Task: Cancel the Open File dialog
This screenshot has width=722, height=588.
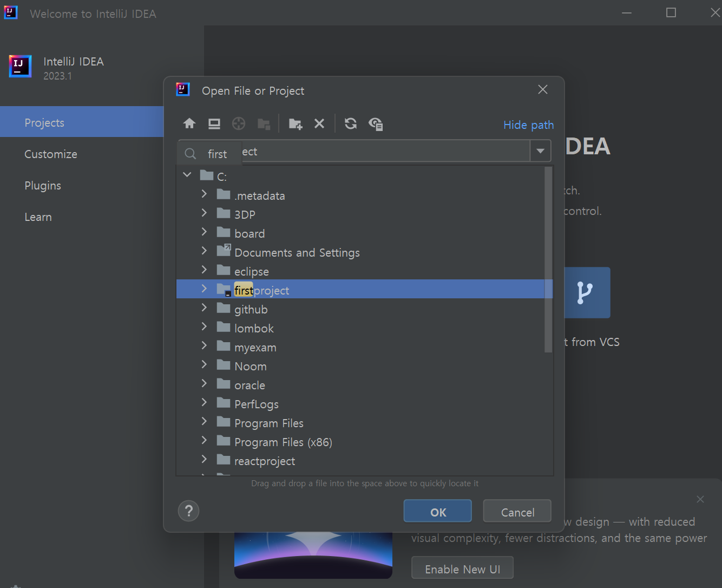Action: coord(517,511)
